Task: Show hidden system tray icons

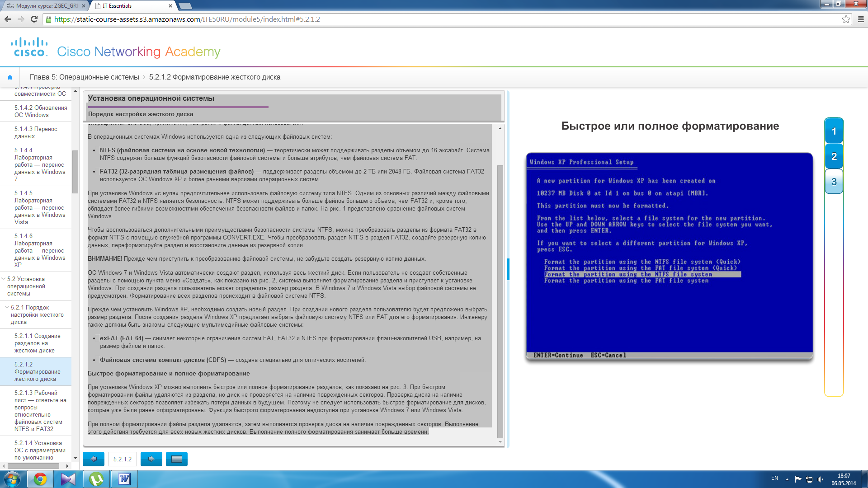Action: pos(787,479)
